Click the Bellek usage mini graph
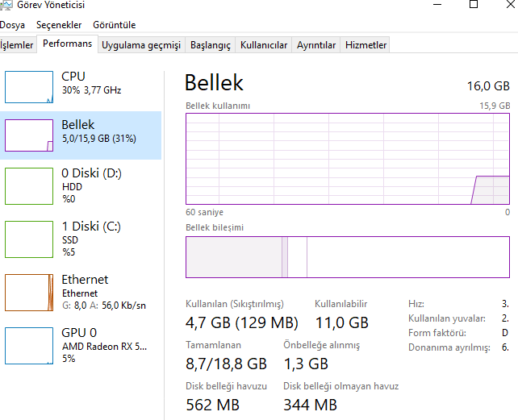Screen dimensions: 518x420 (29, 135)
